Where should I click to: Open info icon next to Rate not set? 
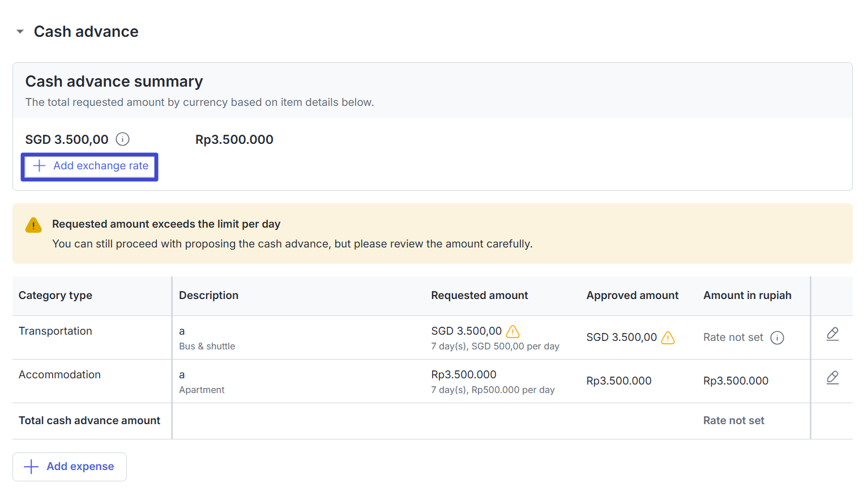click(777, 338)
